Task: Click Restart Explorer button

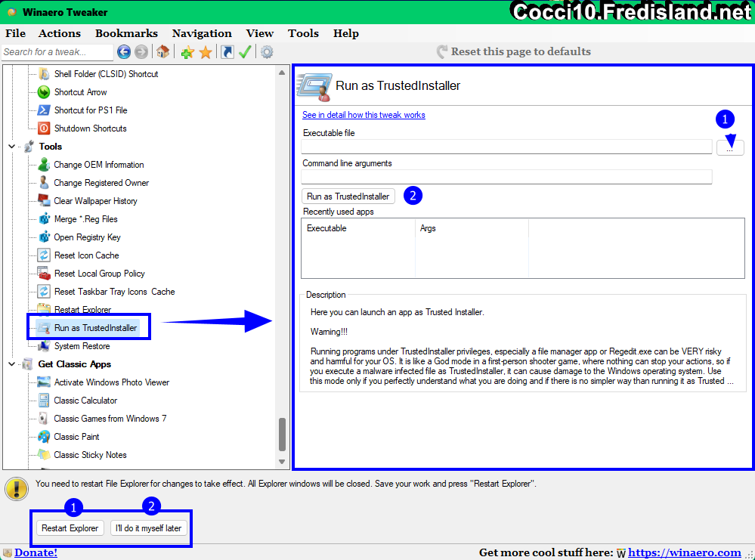Action: 70,528
